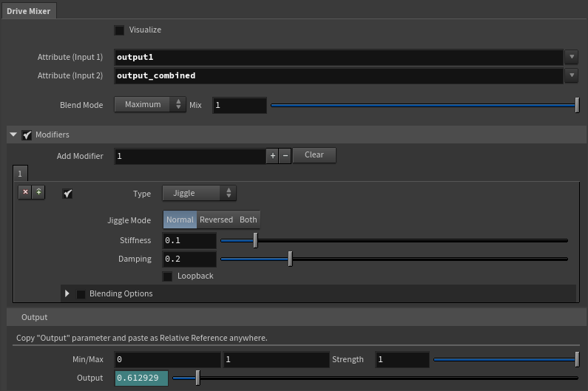Screen dimensions: 588x391
Task: Click the Add Modifier count field
Action: 190,156
